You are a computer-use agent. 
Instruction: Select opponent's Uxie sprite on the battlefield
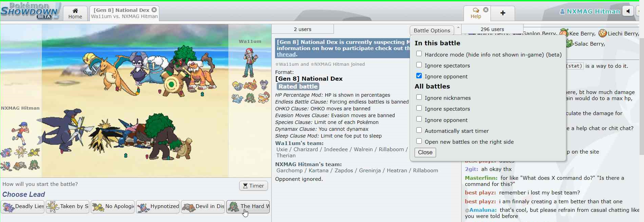(91, 64)
